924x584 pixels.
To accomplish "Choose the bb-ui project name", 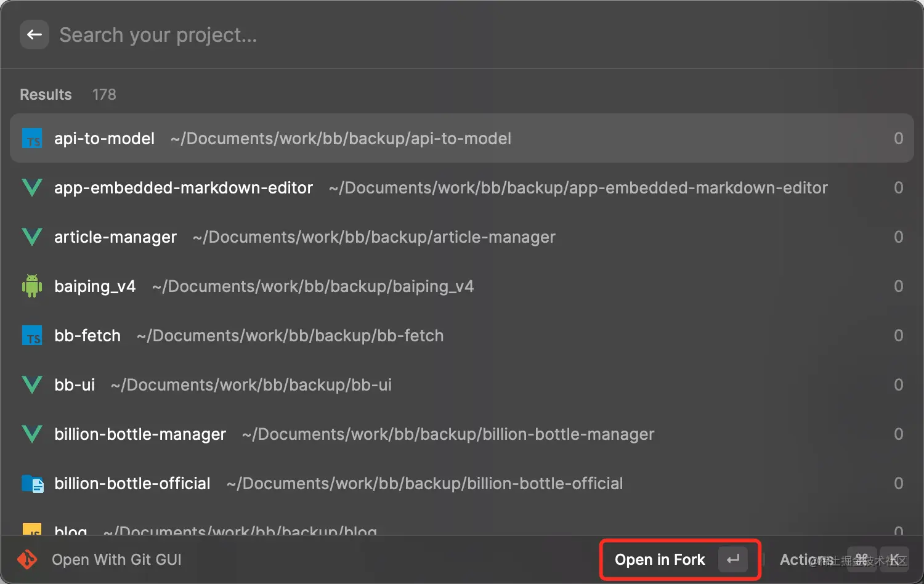I will [x=75, y=385].
